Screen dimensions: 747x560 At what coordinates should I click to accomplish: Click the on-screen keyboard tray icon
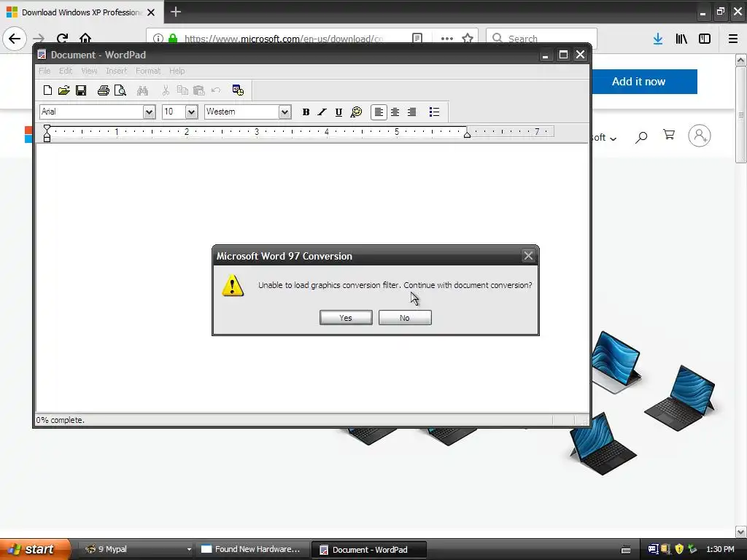point(626,550)
